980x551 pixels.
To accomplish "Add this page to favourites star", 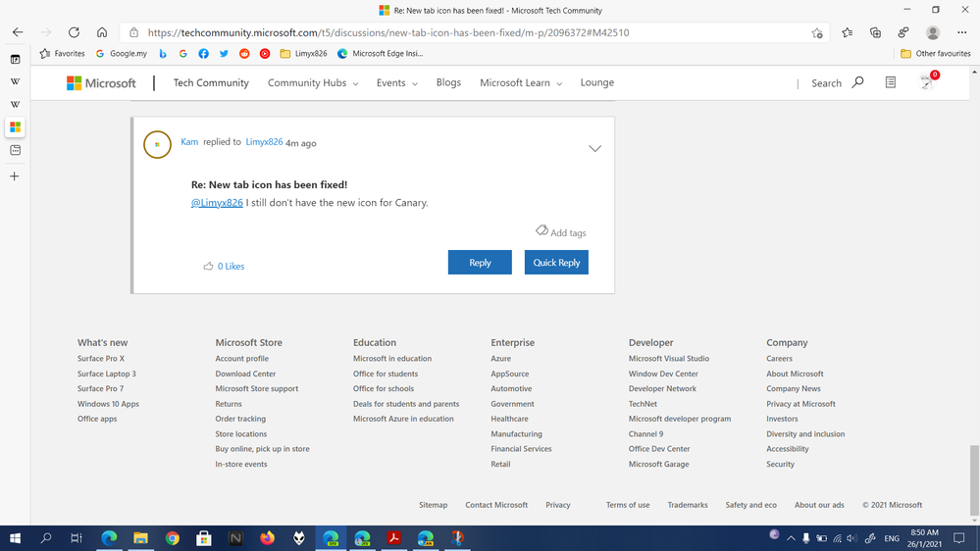I will coord(817,33).
